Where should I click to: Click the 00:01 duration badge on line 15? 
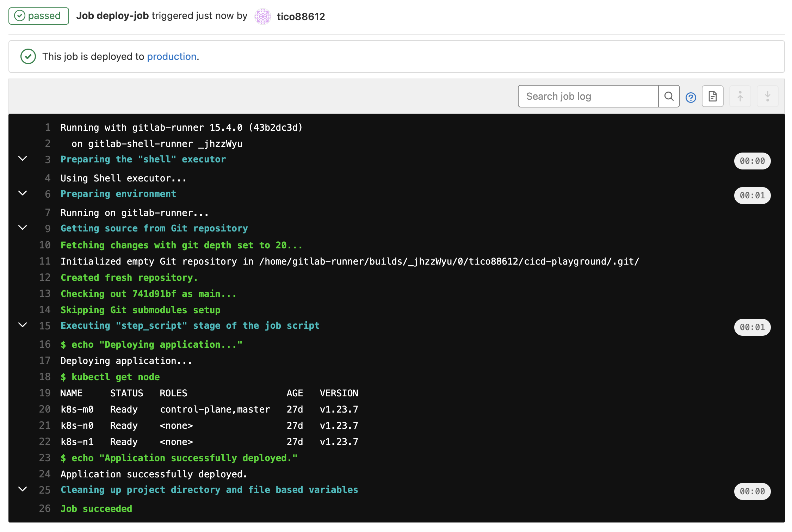[x=752, y=327]
